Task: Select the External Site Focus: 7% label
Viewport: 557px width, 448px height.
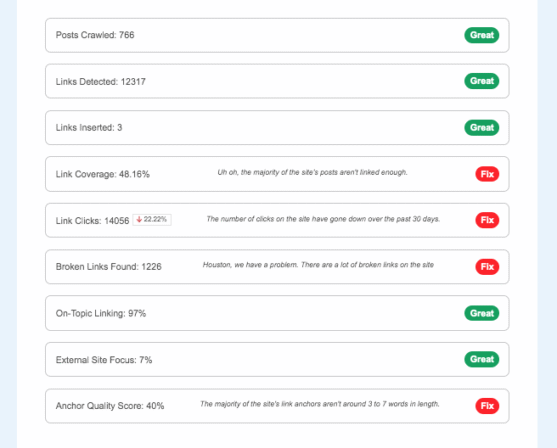Action: pos(104,360)
